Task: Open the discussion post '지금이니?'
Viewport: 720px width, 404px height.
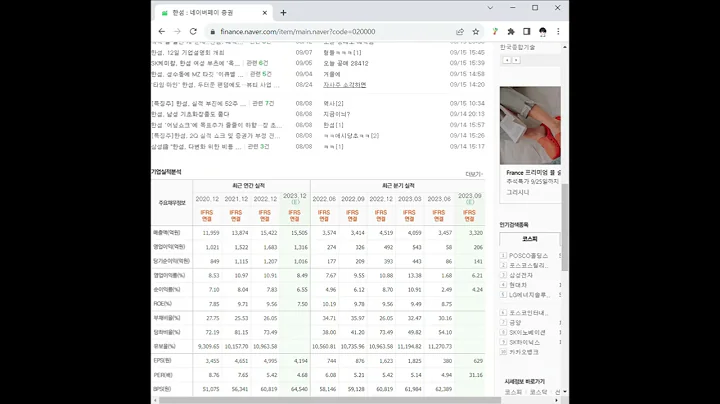Action: point(337,114)
